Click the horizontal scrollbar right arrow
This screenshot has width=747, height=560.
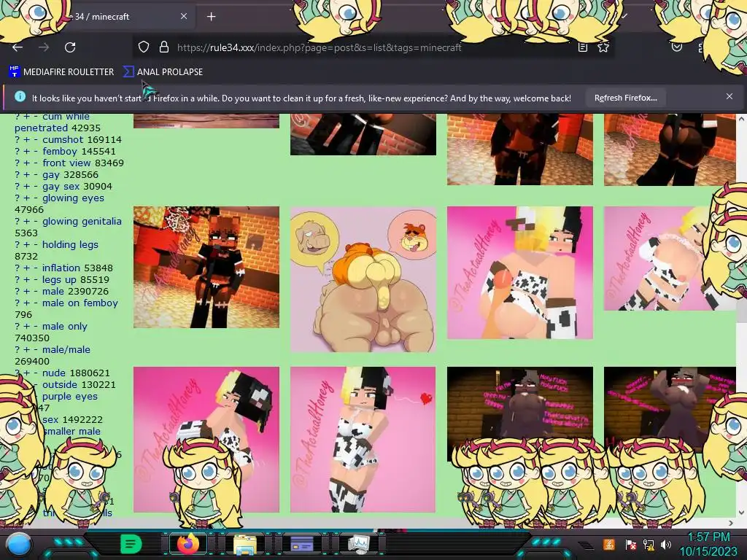[x=731, y=523]
